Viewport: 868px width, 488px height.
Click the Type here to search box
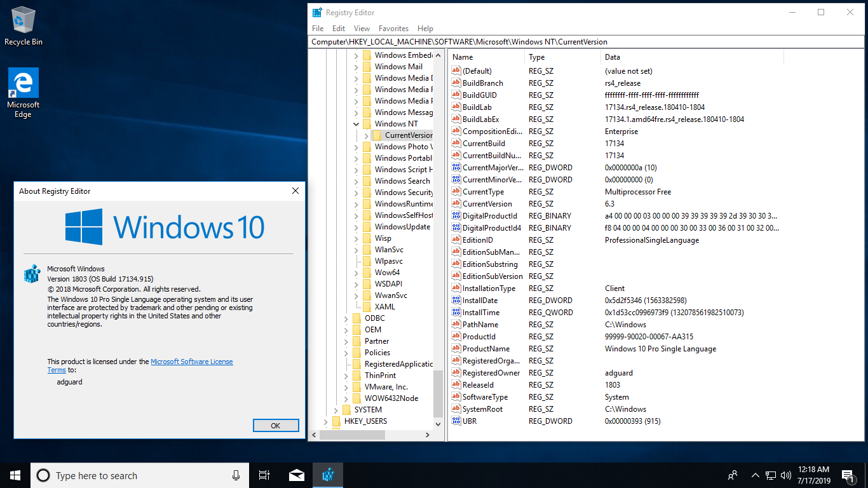(139, 475)
